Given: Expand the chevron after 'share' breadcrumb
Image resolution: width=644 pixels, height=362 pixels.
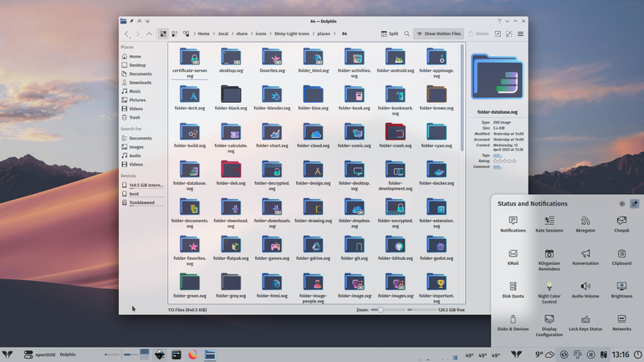Looking at the screenshot, I should pos(252,34).
